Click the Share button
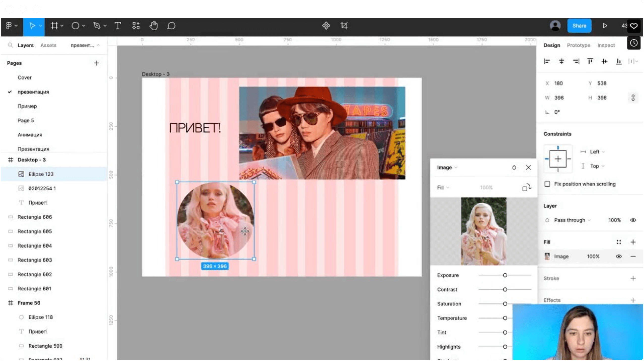 (579, 26)
